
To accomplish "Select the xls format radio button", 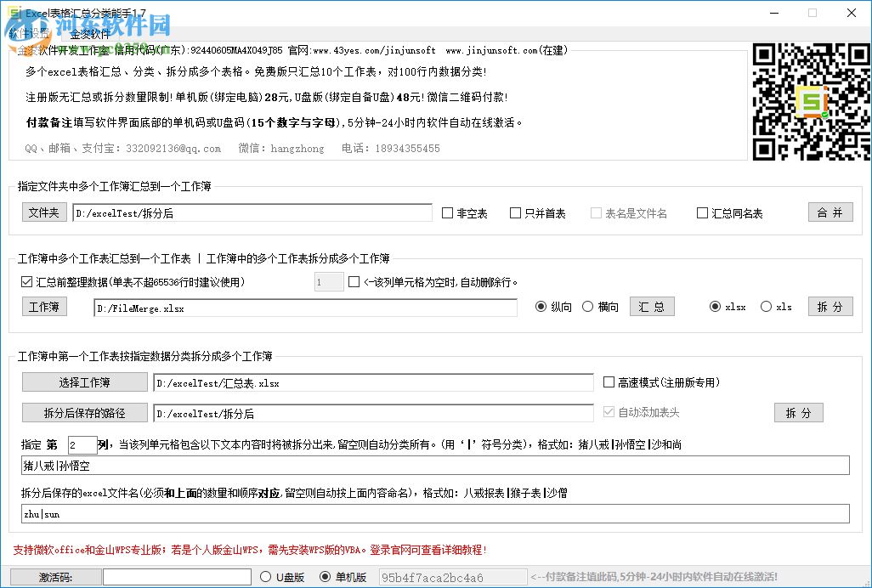I will tap(767, 307).
